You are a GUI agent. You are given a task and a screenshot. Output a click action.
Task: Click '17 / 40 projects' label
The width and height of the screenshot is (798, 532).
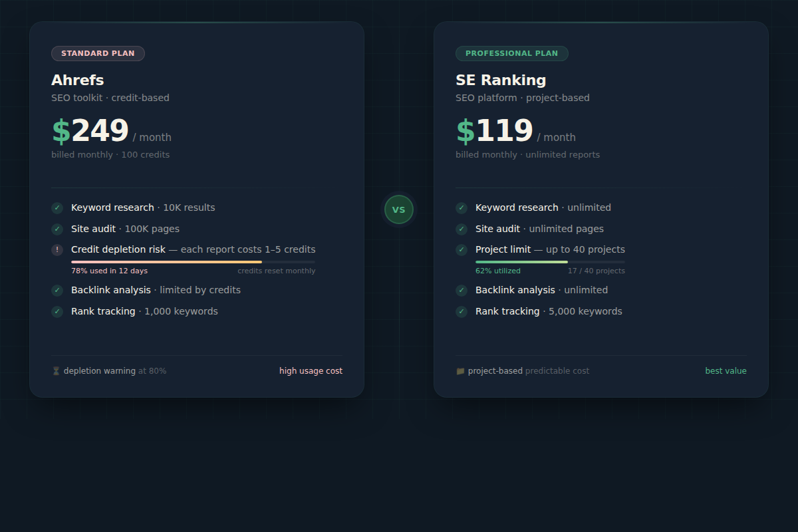pyautogui.click(x=597, y=271)
